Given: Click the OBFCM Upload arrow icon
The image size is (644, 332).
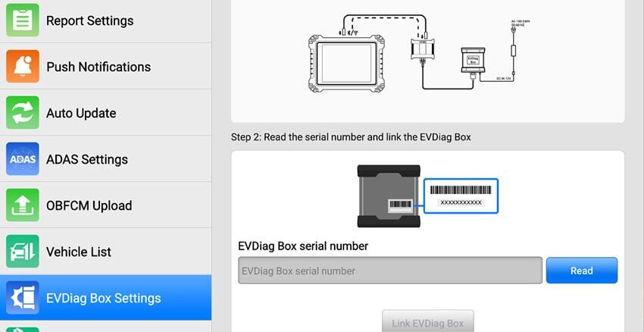Looking at the screenshot, I should (x=23, y=205).
